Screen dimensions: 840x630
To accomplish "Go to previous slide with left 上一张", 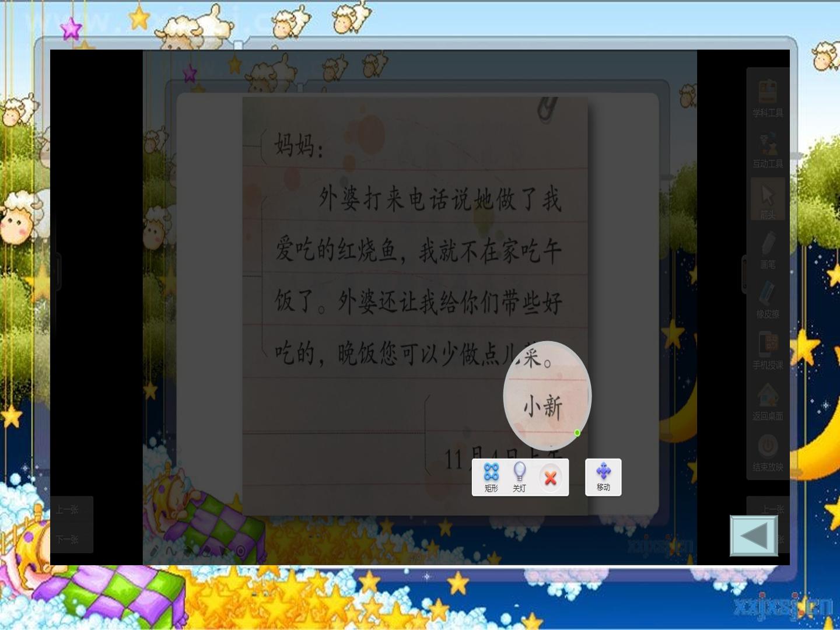I will click(x=72, y=510).
